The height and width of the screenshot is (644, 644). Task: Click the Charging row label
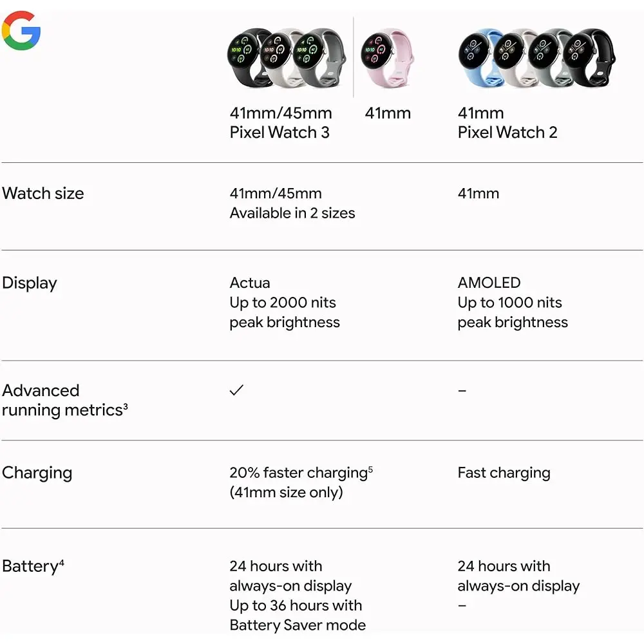[37, 473]
